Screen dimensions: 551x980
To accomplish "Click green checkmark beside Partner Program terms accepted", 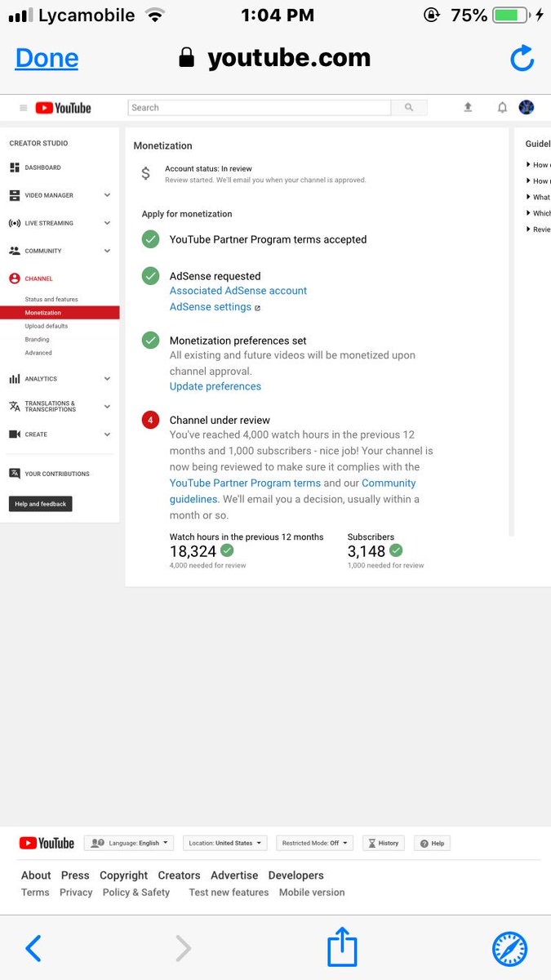I will (150, 239).
